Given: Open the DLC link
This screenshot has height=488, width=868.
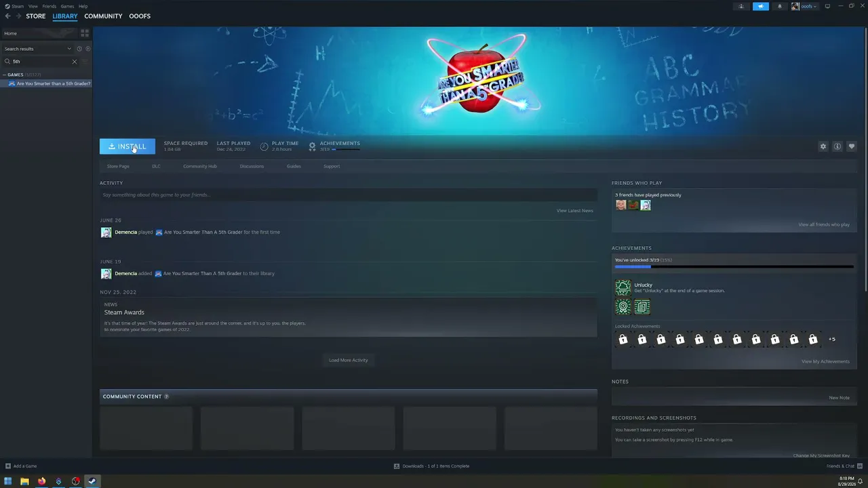Looking at the screenshot, I should (156, 166).
